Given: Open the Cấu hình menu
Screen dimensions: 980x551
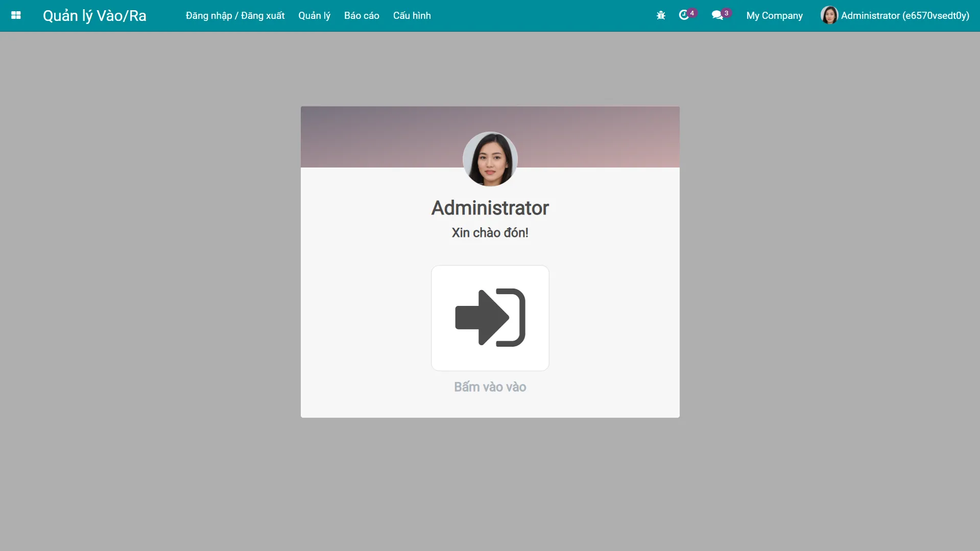Looking at the screenshot, I should click(x=412, y=15).
